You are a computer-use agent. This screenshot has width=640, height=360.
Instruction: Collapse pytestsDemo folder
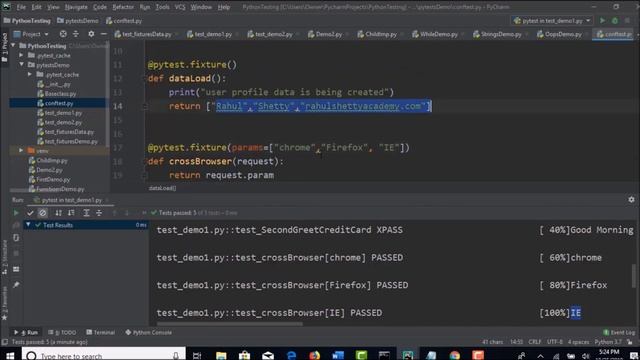(22, 65)
